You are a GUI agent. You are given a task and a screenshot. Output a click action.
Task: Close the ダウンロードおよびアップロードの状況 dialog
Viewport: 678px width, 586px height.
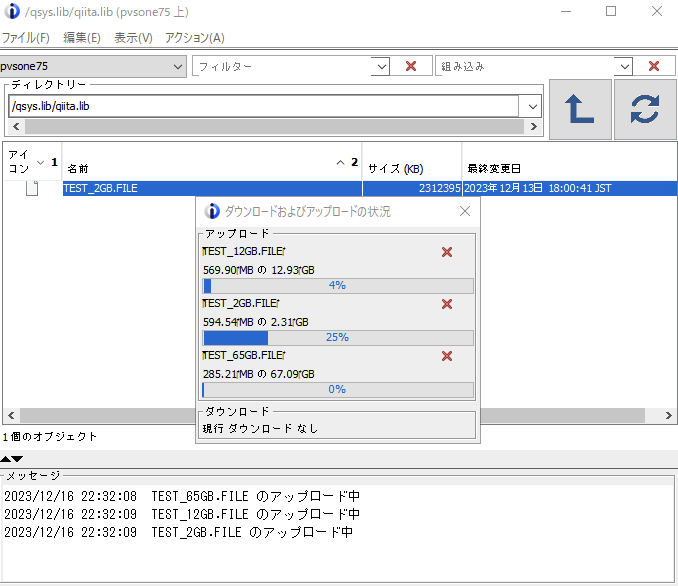[x=465, y=211]
